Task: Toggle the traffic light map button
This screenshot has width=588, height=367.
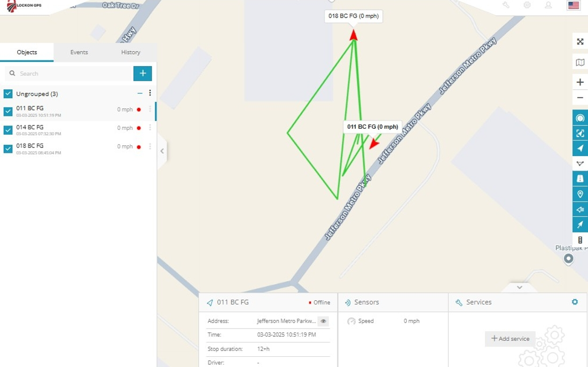Action: 580,240
